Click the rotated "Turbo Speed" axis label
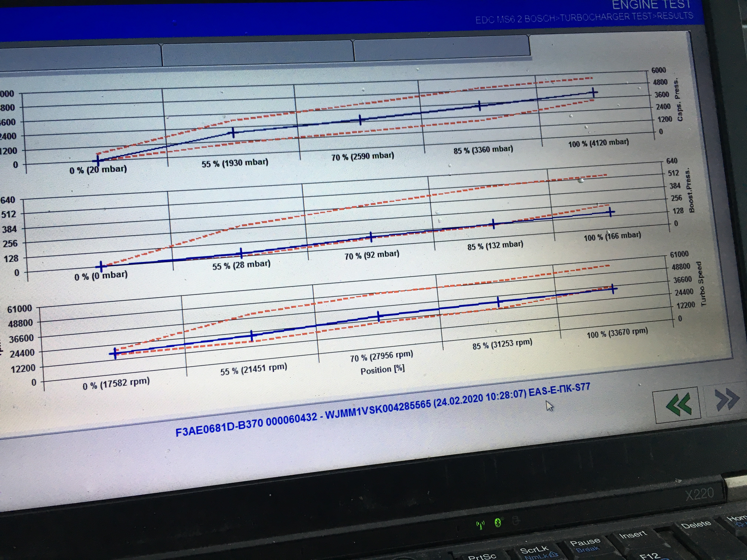 point(702,284)
